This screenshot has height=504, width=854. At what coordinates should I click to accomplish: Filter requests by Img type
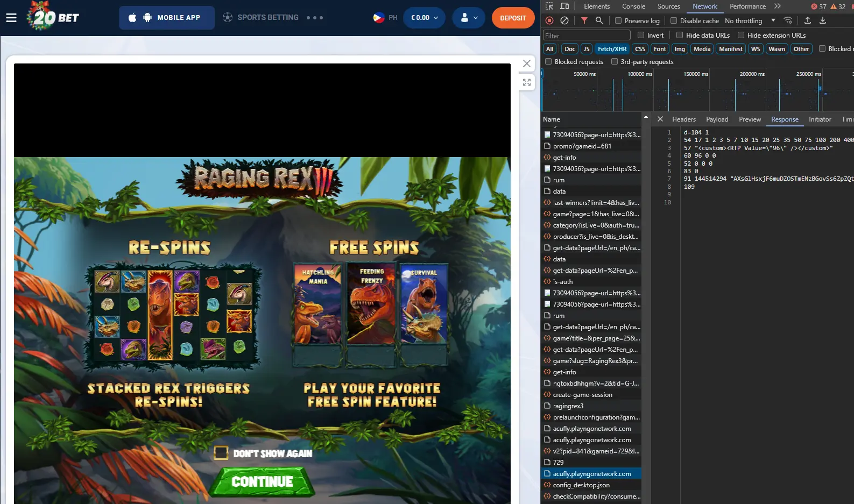(680, 49)
